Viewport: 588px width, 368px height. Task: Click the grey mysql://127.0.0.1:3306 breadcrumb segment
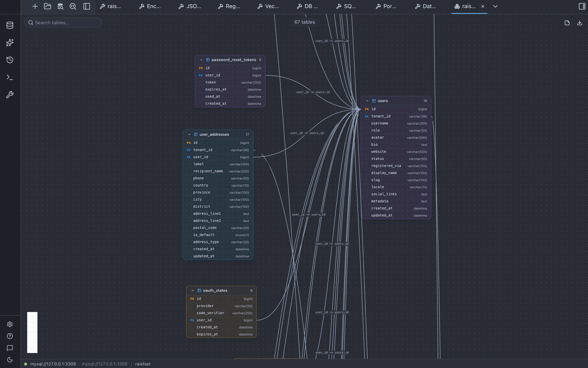pyautogui.click(x=105, y=364)
